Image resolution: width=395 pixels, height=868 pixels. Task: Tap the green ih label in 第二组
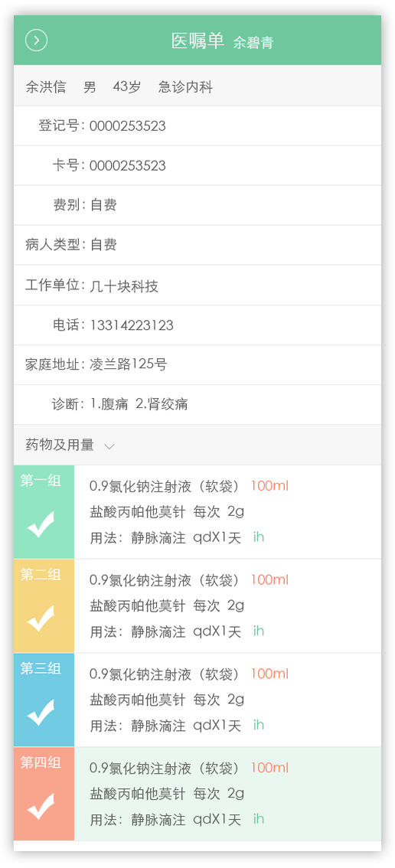tap(259, 631)
